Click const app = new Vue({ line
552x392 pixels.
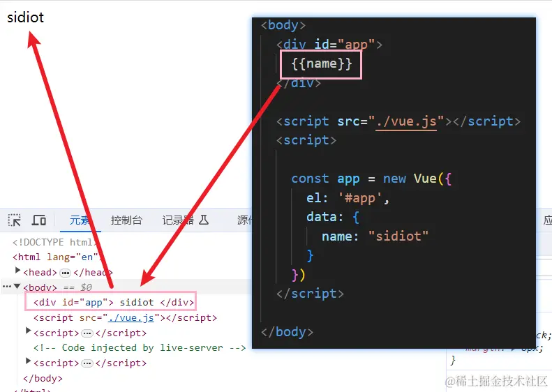tap(371, 179)
